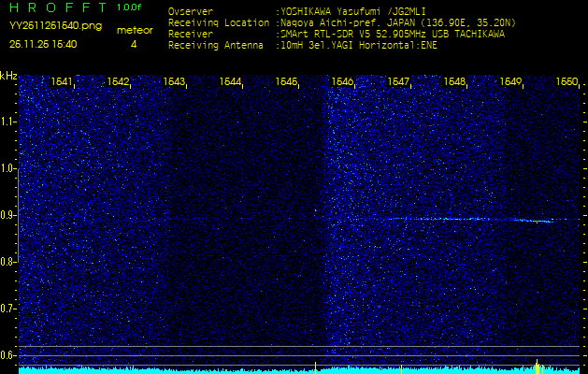Screen dimensions: 588x374
Task: Click the meteor count value 4
Action: point(134,44)
